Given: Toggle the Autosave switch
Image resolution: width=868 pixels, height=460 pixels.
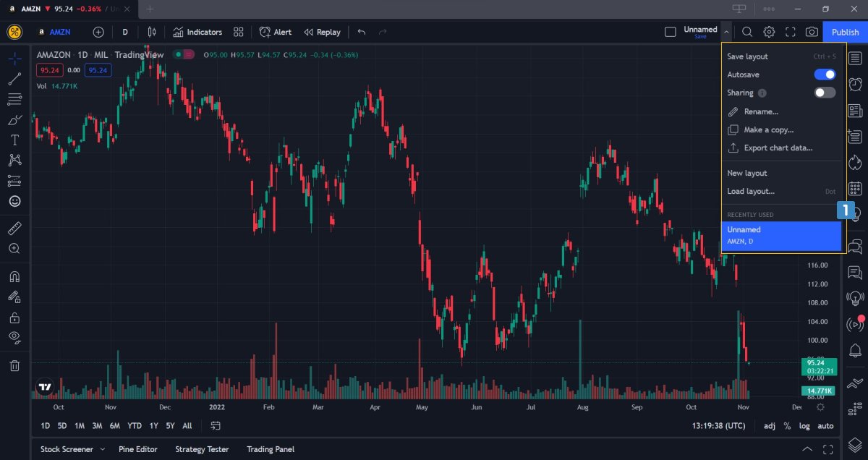Looking at the screenshot, I should 825,74.
